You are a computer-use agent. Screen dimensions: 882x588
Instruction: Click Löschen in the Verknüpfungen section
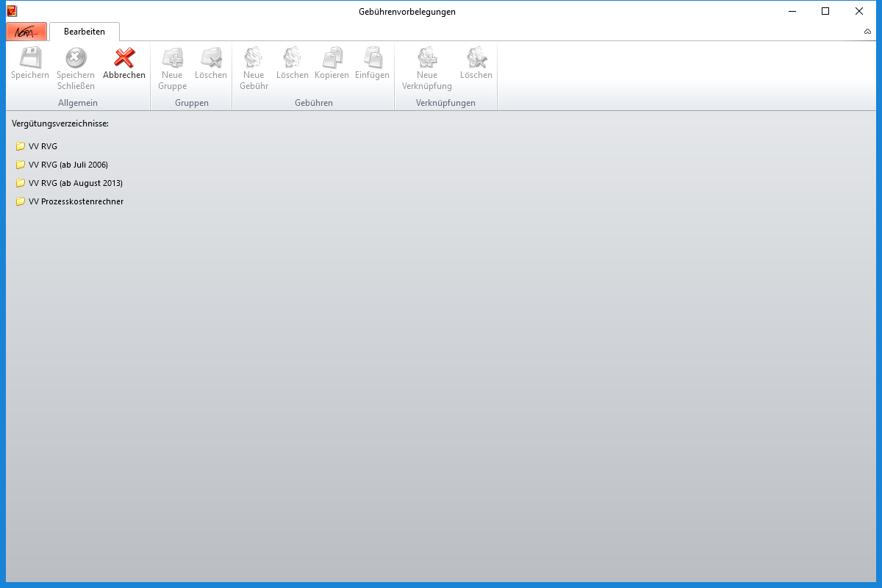(476, 58)
